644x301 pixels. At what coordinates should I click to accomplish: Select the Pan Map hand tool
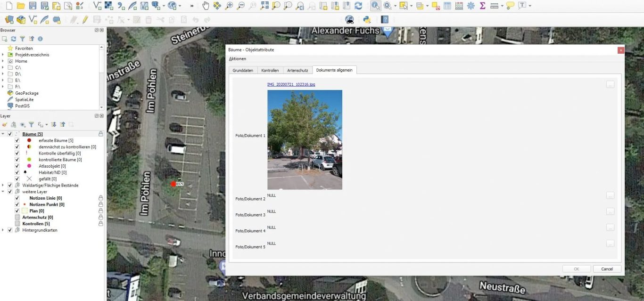pos(206,6)
